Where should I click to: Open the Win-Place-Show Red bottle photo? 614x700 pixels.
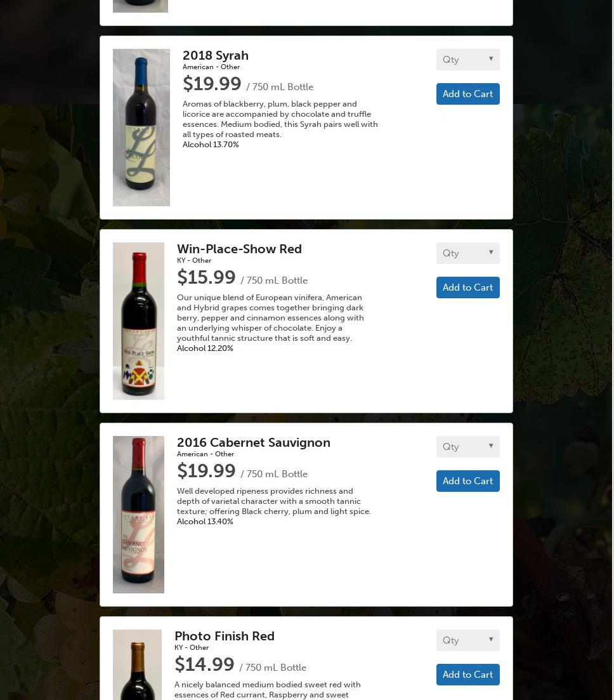[x=138, y=321]
